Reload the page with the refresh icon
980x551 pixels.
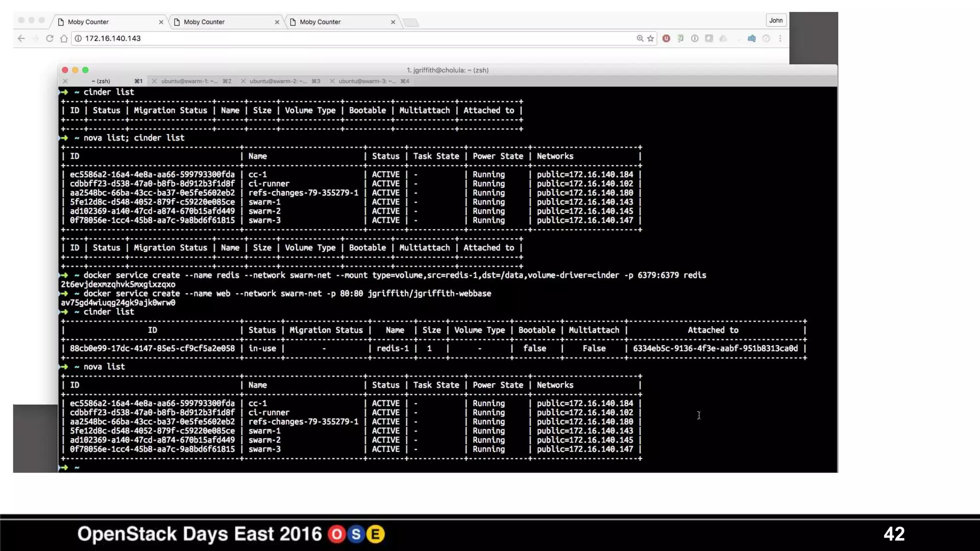click(49, 38)
